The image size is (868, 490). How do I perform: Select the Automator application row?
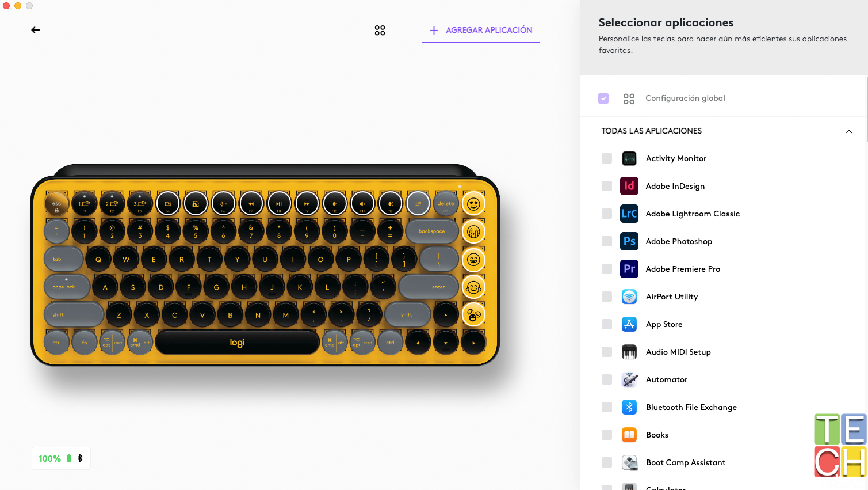tap(725, 379)
